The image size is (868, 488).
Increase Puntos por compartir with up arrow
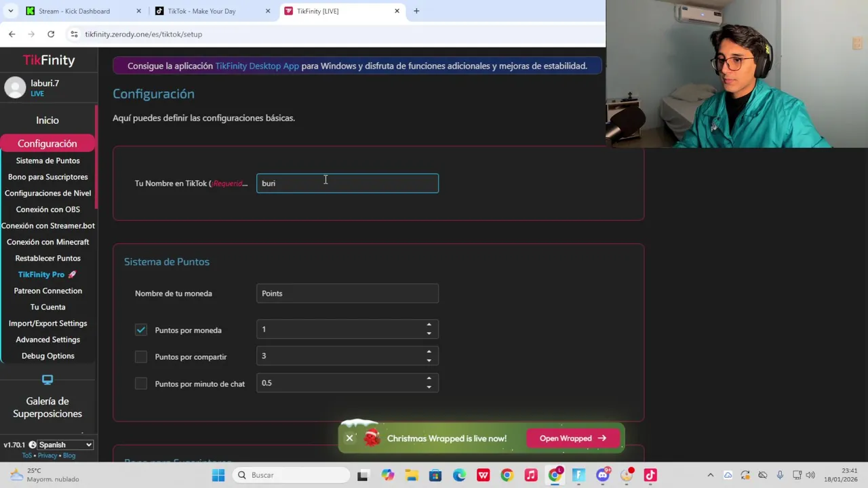pyautogui.click(x=429, y=352)
